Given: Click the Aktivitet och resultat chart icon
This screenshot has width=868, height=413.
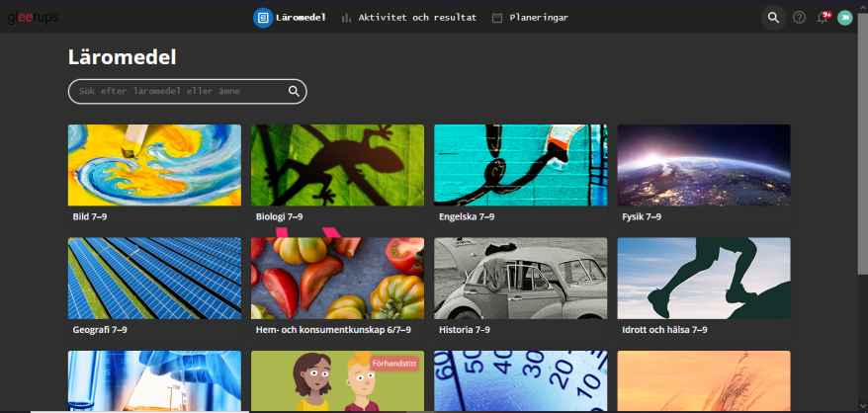Looking at the screenshot, I should 346,17.
